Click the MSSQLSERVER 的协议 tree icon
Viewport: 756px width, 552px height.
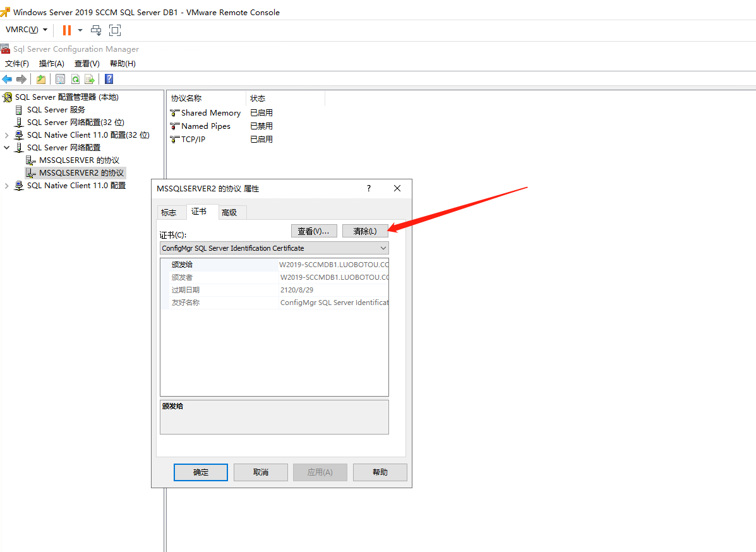(x=31, y=160)
